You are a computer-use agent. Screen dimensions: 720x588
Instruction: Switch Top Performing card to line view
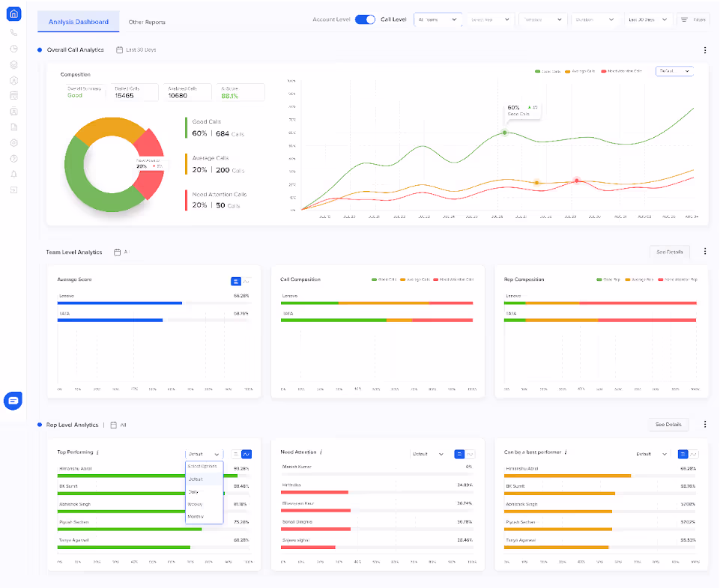(x=246, y=455)
